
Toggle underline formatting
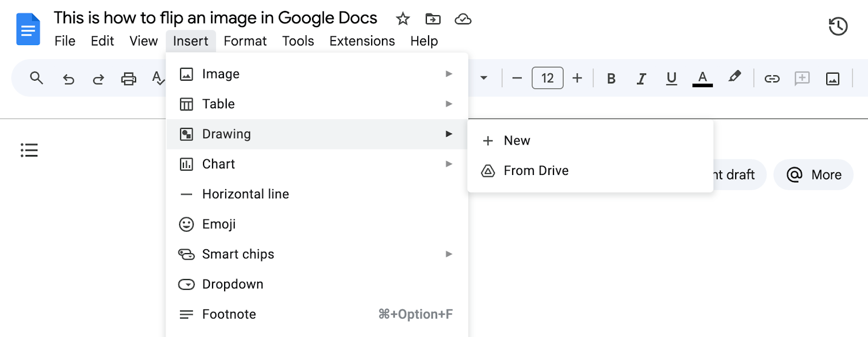[x=671, y=79]
